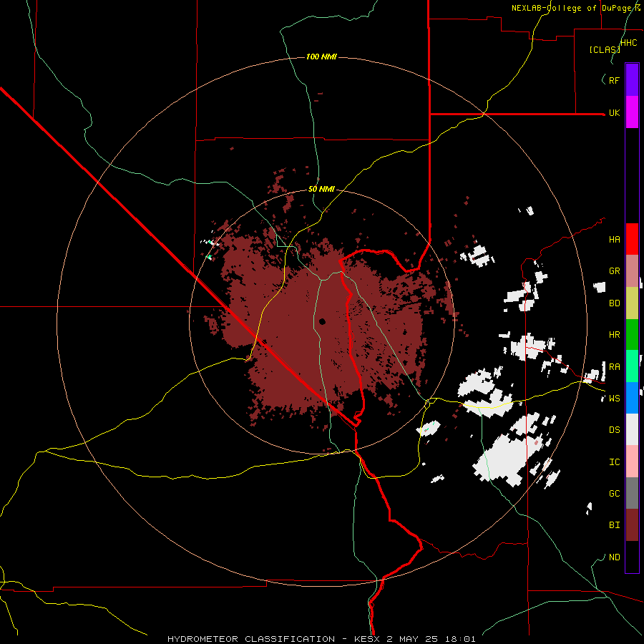
Task: Pick the white DS legend swatch
Action: (632, 429)
